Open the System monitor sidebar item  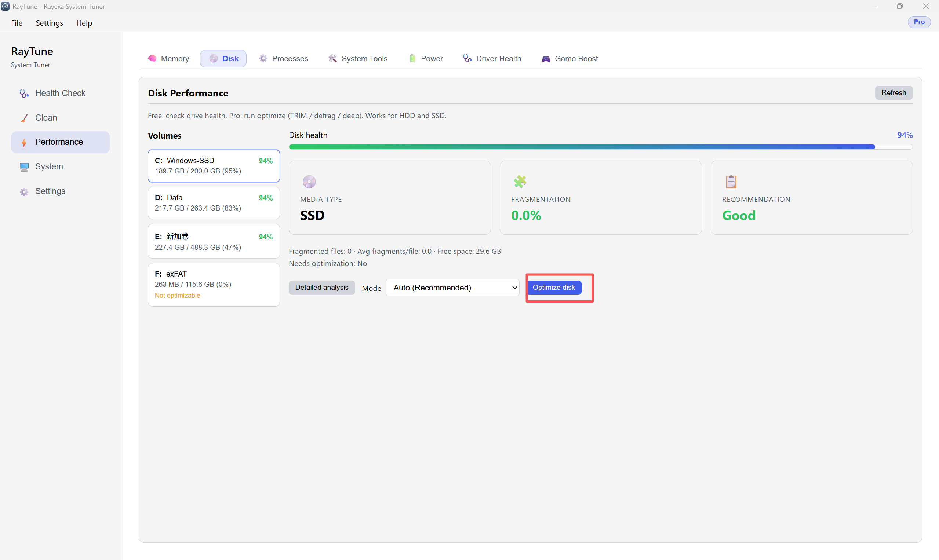pos(60,166)
